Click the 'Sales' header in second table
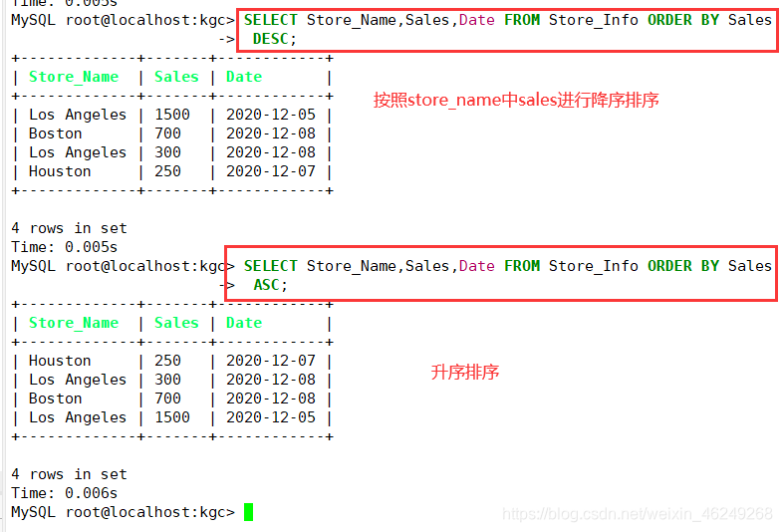 176,323
